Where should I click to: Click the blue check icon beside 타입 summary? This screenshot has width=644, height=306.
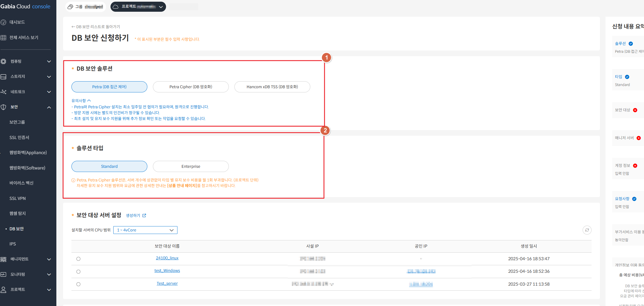pyautogui.click(x=627, y=77)
